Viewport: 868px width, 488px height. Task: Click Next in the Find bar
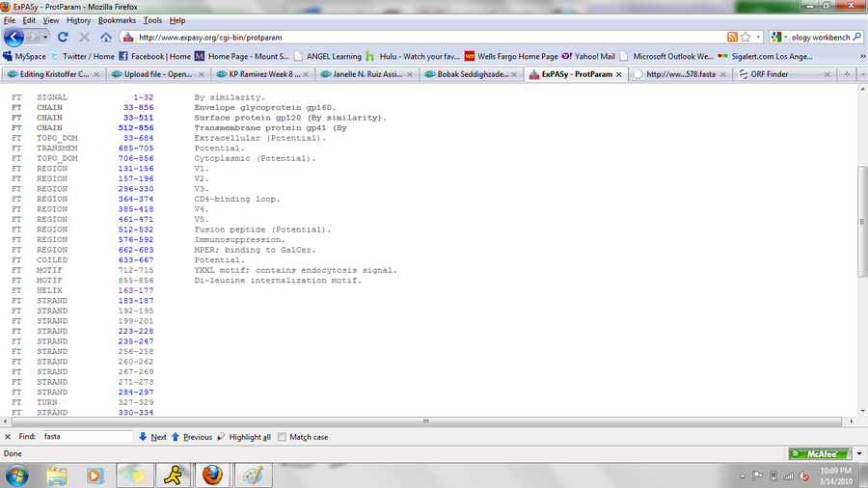(152, 437)
